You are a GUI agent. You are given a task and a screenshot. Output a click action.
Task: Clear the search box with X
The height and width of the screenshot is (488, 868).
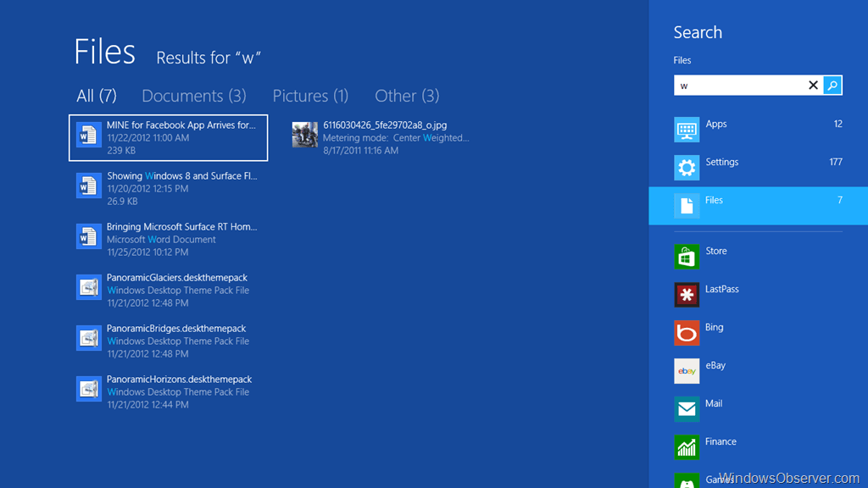point(813,85)
